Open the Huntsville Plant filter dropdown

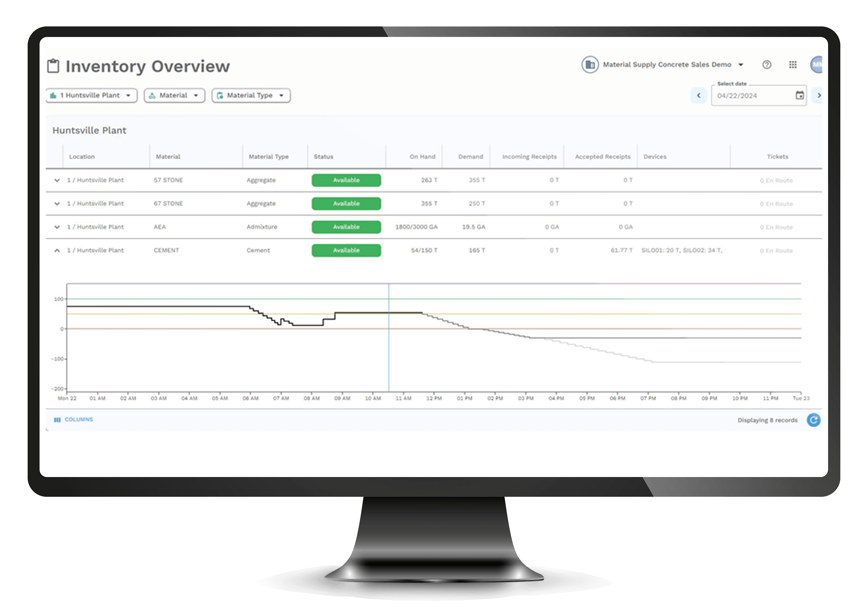tap(91, 95)
